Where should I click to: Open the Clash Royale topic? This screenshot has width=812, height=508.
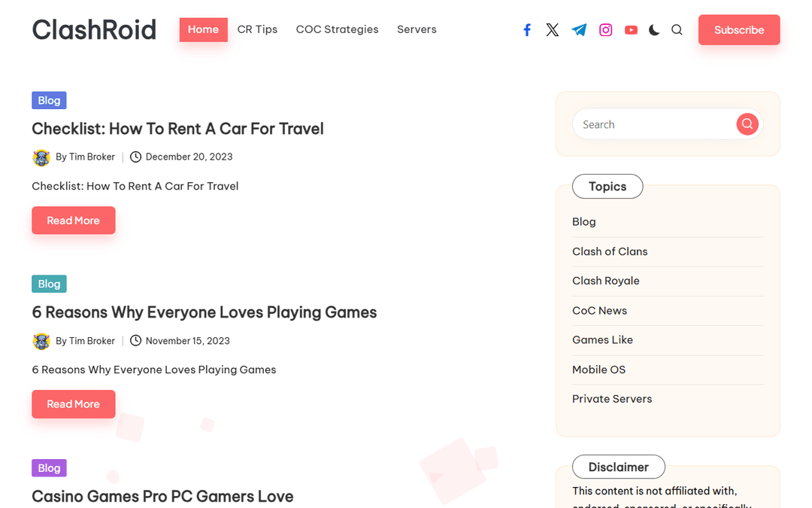(x=606, y=281)
